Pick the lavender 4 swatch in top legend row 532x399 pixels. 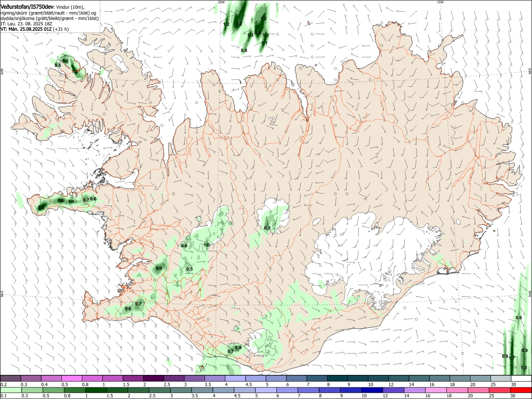tap(235, 379)
